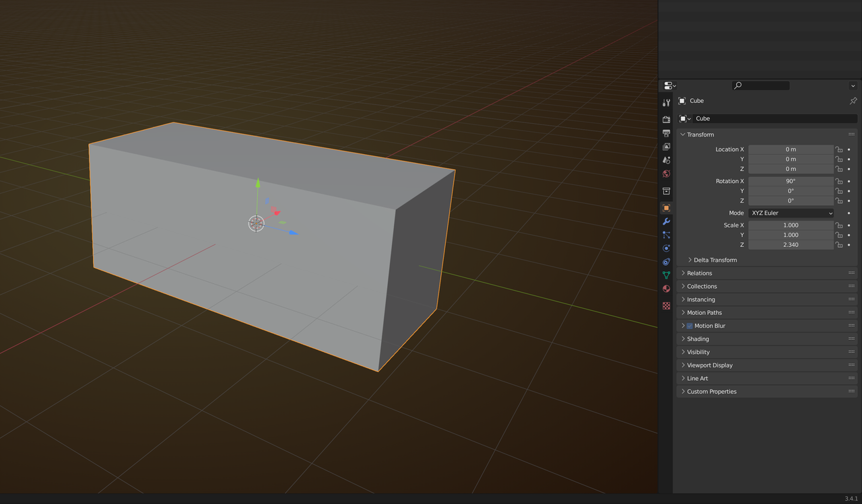Expand the Motion Blur panel arrow

tap(683, 326)
